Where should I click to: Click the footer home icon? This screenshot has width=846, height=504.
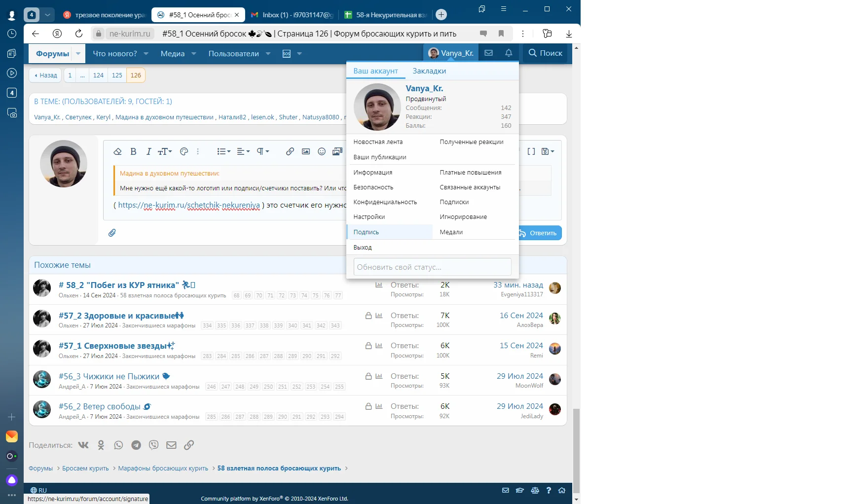coord(562,490)
